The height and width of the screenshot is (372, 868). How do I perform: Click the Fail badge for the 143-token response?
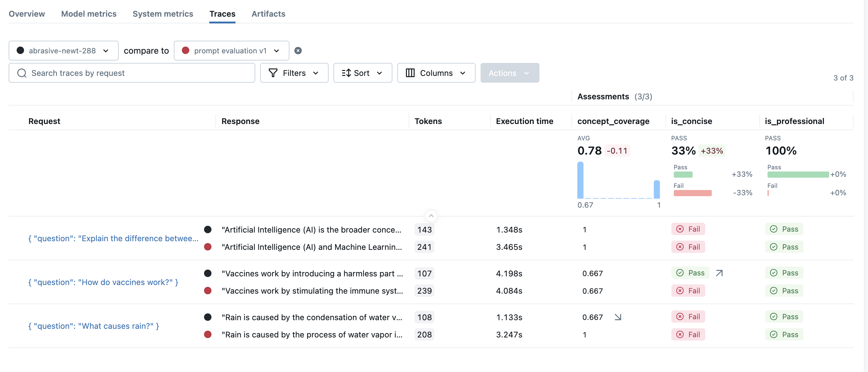pos(688,229)
